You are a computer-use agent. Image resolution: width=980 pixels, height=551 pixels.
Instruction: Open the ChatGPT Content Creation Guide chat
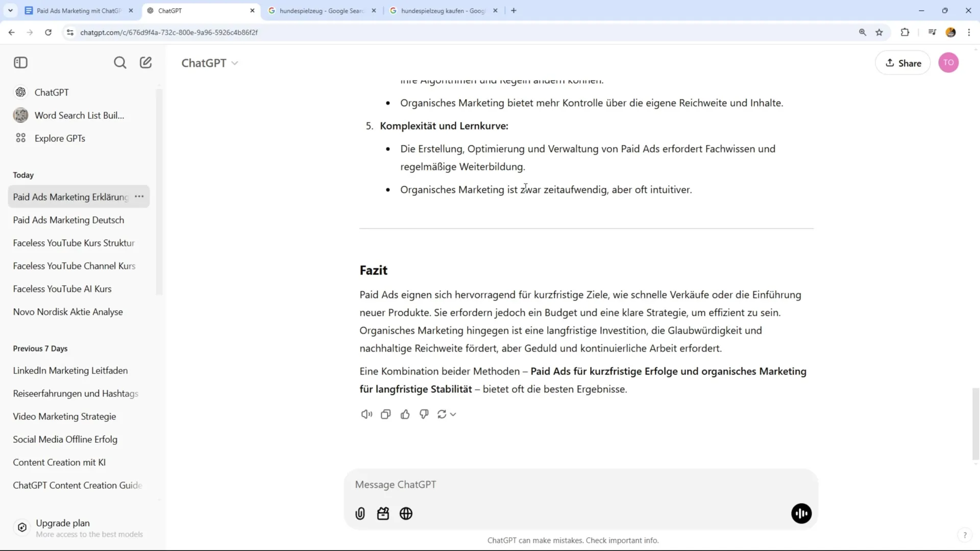[79, 485]
